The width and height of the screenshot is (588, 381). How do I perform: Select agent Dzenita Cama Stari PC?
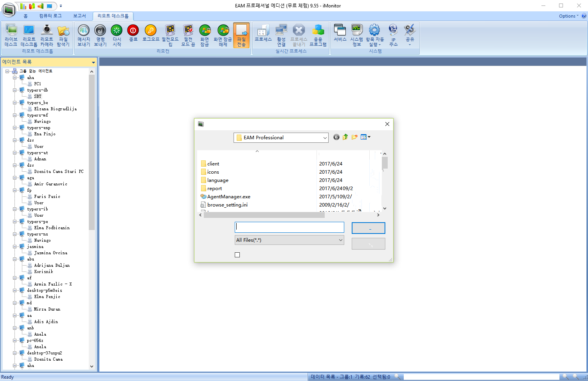click(59, 171)
